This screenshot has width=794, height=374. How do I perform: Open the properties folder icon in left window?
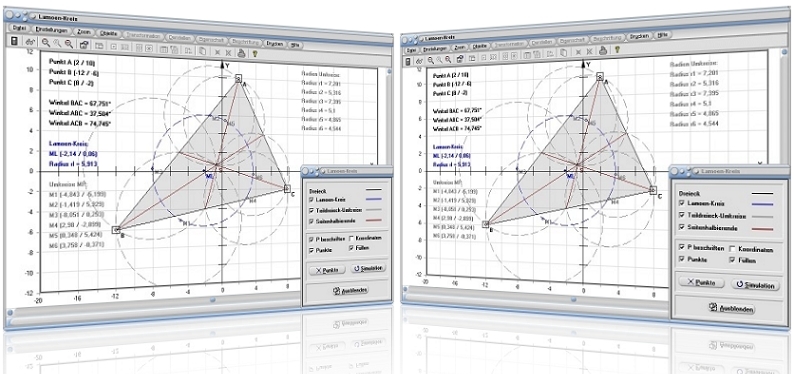[84, 45]
